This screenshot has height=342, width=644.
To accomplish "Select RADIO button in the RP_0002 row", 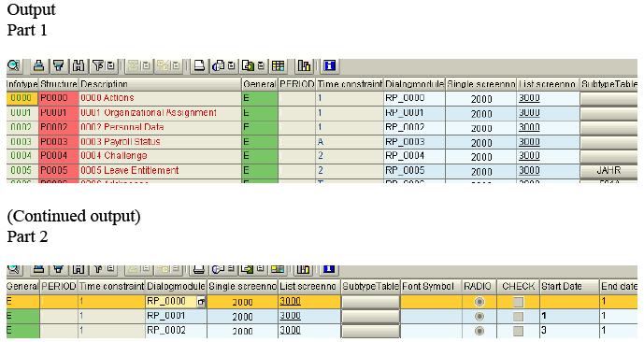I will click(x=479, y=331).
